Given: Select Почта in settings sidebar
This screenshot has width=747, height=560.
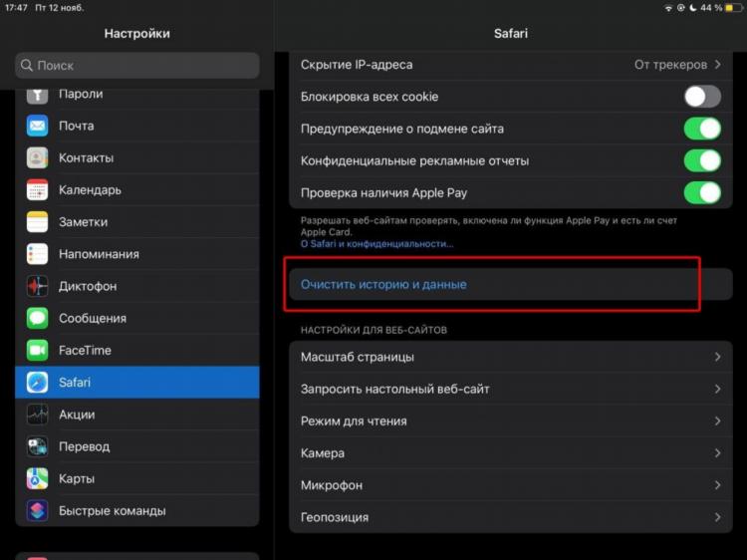Looking at the screenshot, I should click(x=137, y=126).
